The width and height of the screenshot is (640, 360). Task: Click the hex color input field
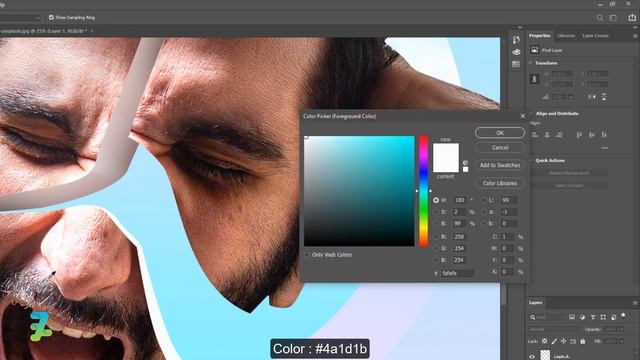pos(458,273)
